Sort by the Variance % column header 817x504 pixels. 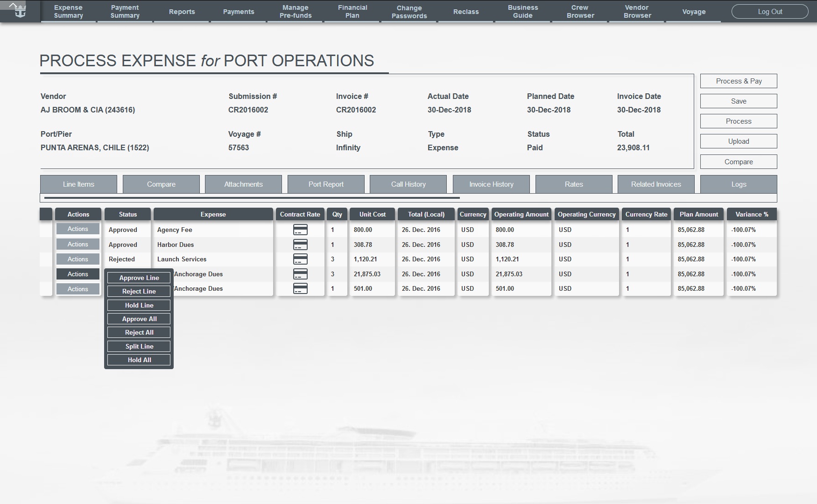point(752,214)
